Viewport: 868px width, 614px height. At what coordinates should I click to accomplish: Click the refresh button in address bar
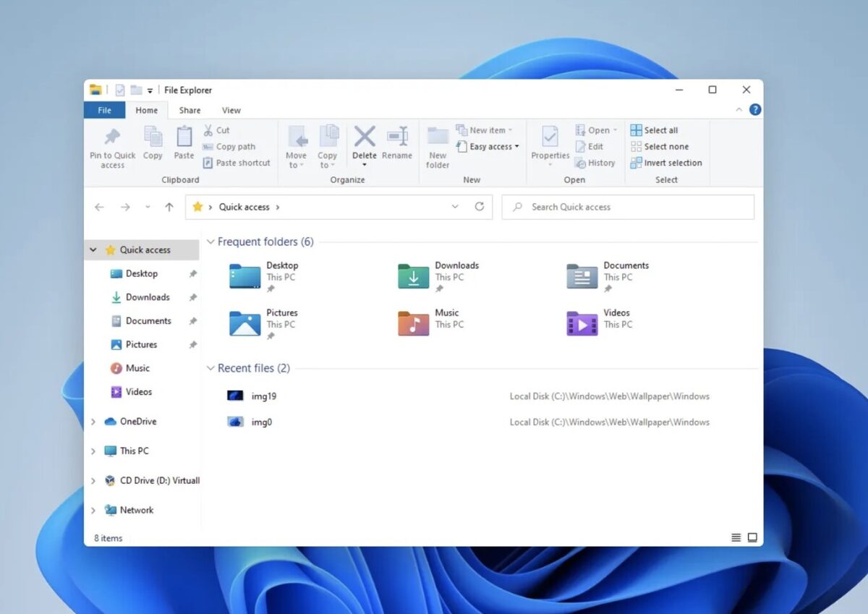(480, 206)
